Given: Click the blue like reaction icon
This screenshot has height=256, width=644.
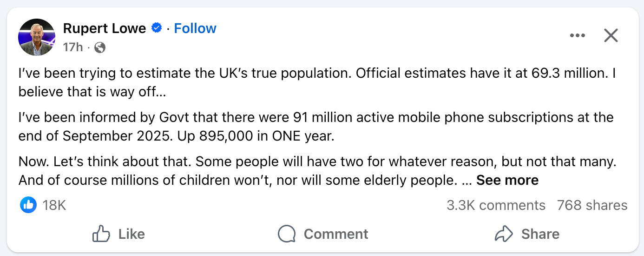Looking at the screenshot, I should (28, 205).
